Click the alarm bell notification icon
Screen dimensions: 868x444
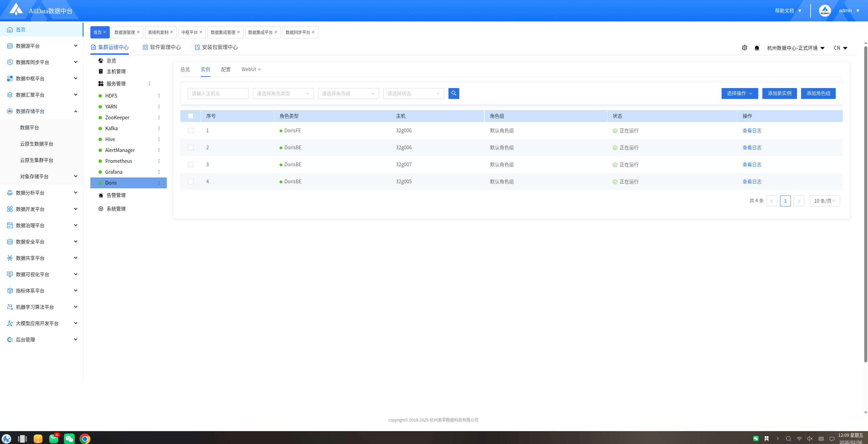757,48
